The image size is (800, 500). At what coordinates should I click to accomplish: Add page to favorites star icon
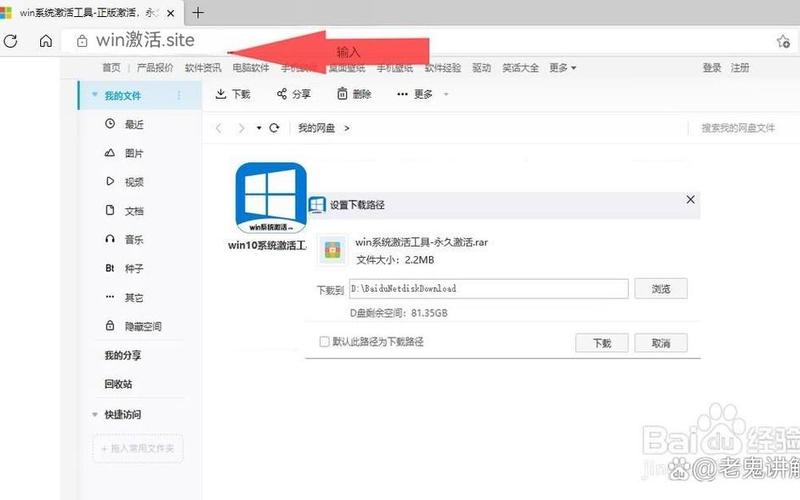(783, 41)
